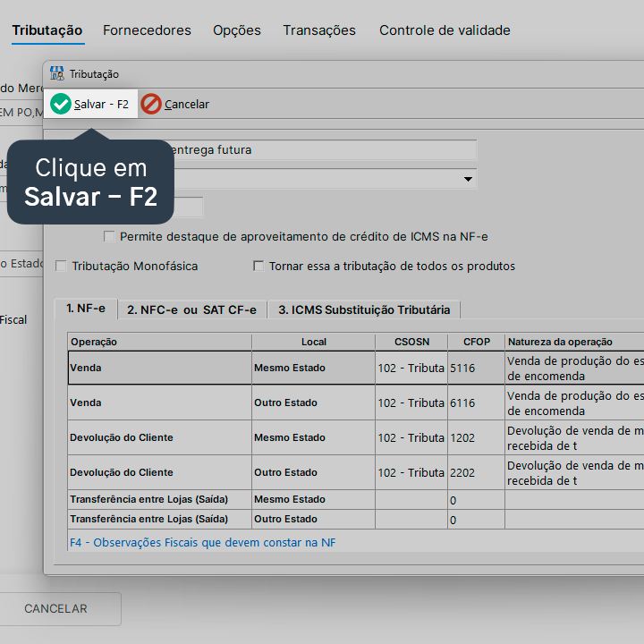Open the Opções tab
644x644 pixels.
tap(236, 30)
